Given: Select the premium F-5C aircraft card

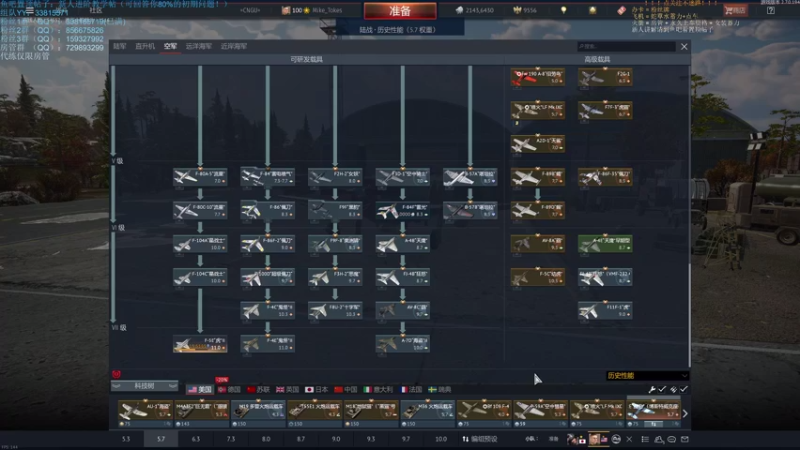Looking at the screenshot, I should pyautogui.click(x=538, y=277).
